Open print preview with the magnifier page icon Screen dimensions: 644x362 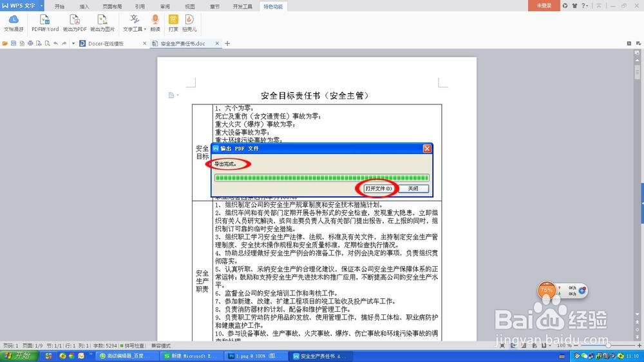click(47, 44)
